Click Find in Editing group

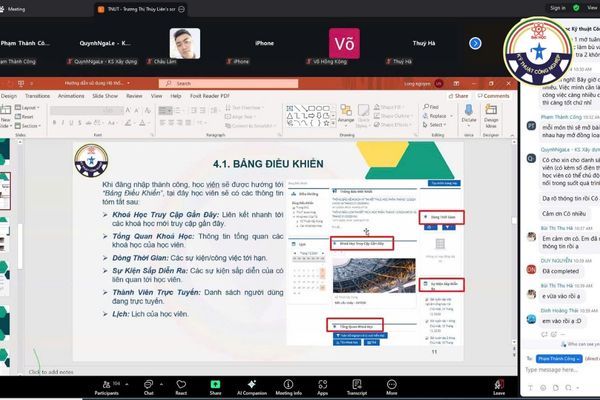click(x=431, y=107)
